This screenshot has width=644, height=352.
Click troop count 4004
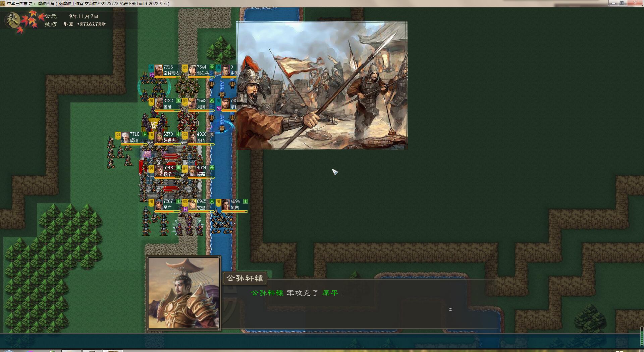pyautogui.click(x=202, y=168)
